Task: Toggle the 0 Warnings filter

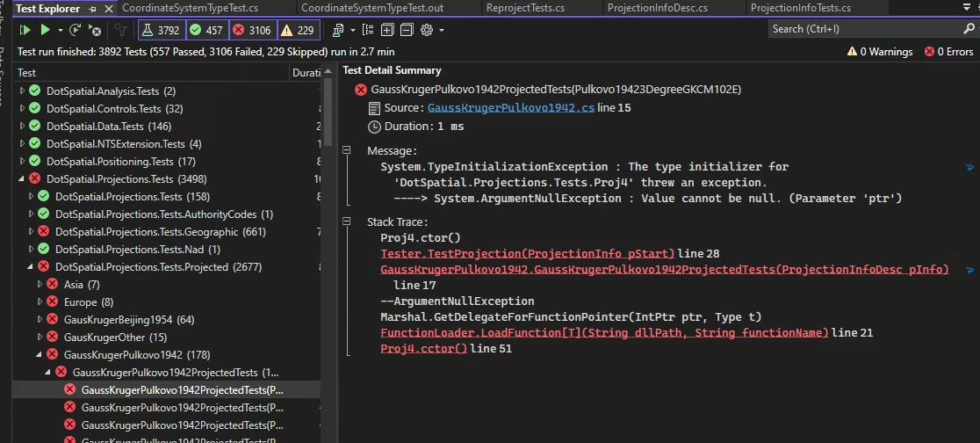Action: pyautogui.click(x=879, y=52)
